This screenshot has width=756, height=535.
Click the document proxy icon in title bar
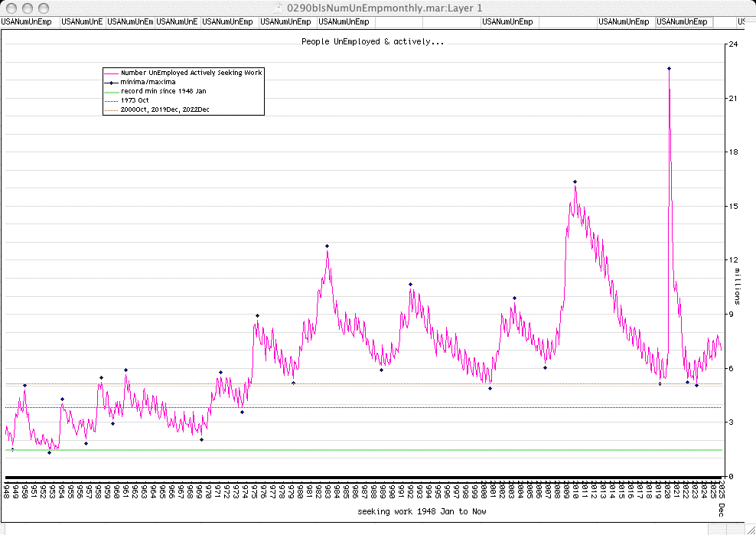279,7
